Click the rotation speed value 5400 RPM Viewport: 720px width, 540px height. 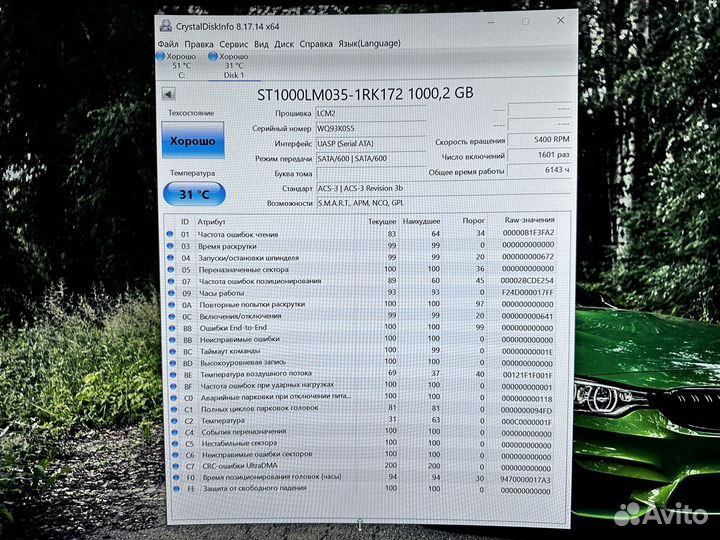pyautogui.click(x=540, y=140)
